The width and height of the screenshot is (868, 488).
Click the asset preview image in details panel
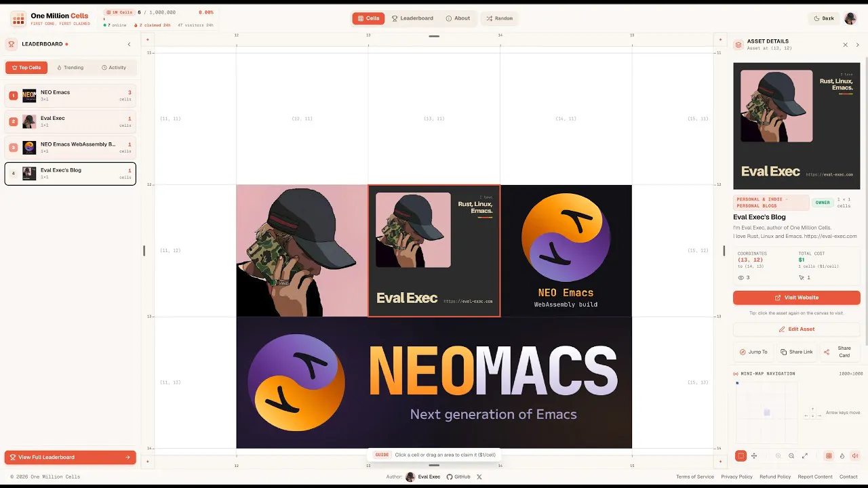coord(797,126)
